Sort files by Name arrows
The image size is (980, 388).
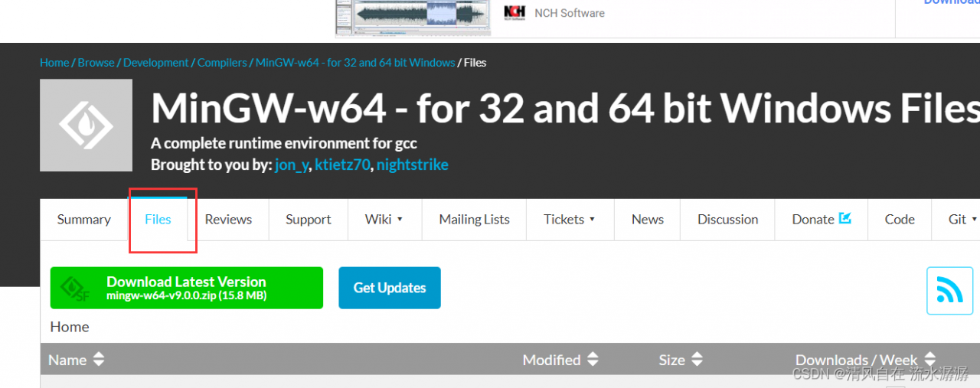[x=99, y=359]
